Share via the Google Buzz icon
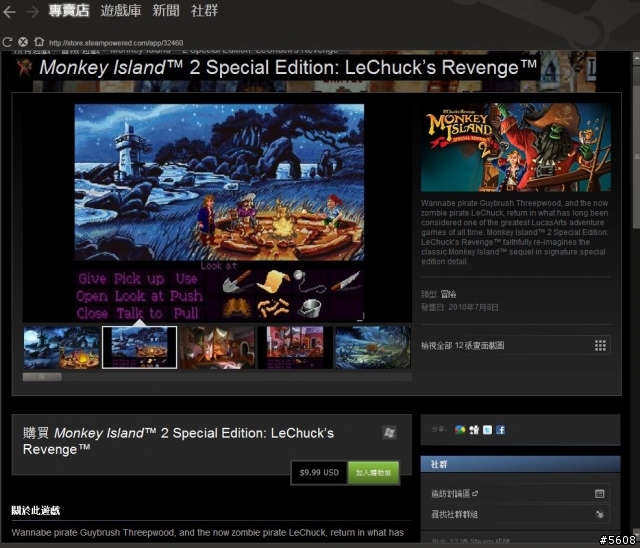Screen dimensions: 640x548 pyautogui.click(x=460, y=430)
